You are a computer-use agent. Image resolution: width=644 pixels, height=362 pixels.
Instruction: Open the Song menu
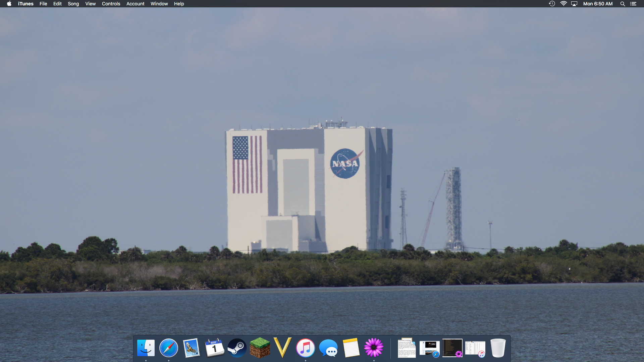point(73,4)
